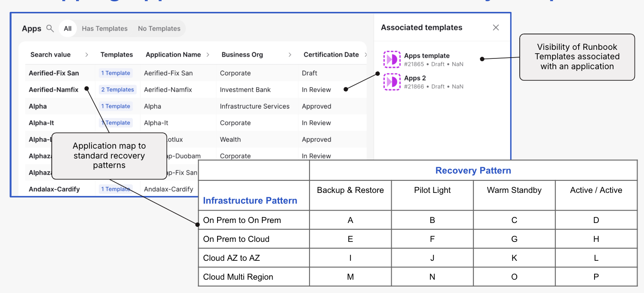Open the 1 Template badge for Aerified-Fix San

tap(116, 73)
